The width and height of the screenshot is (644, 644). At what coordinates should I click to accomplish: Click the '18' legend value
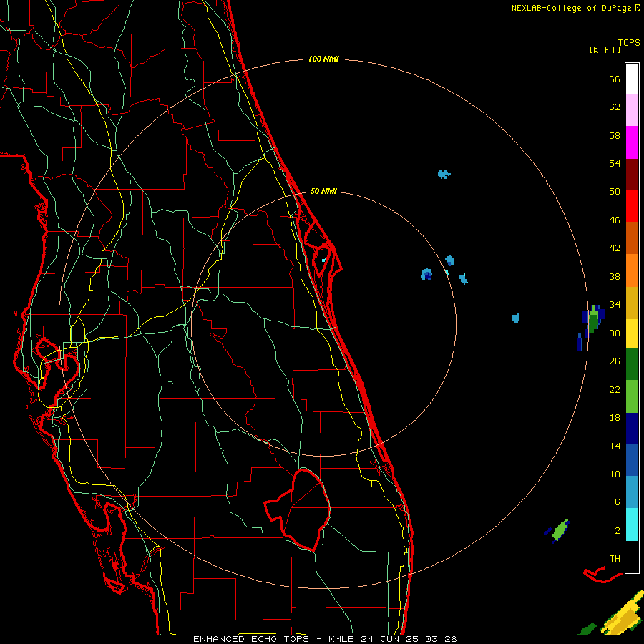click(x=615, y=417)
